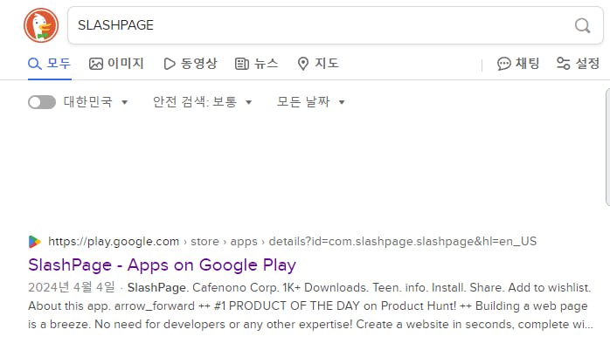Image resolution: width=610 pixels, height=364 pixels.
Task: Toggle the 대한민국 region switch
Action: click(42, 102)
